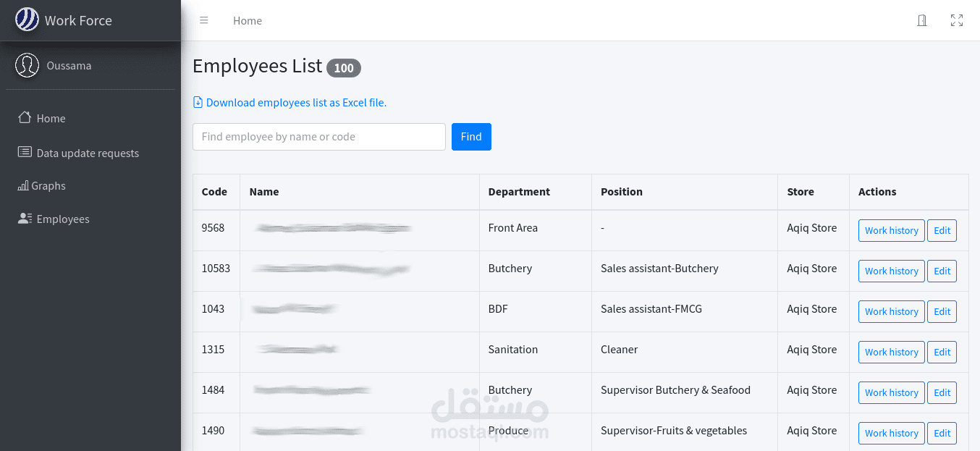View Work history for employee 1043
This screenshot has height=451, width=980.
point(891,311)
